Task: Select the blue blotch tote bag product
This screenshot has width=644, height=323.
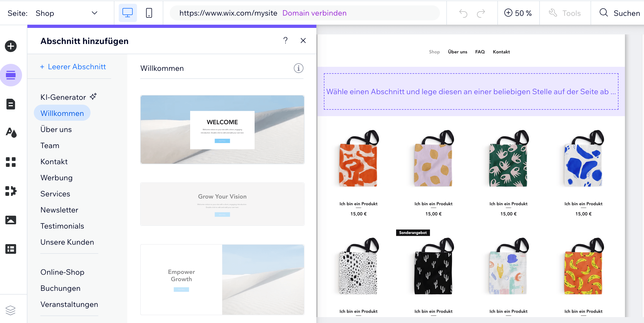Action: 583,159
